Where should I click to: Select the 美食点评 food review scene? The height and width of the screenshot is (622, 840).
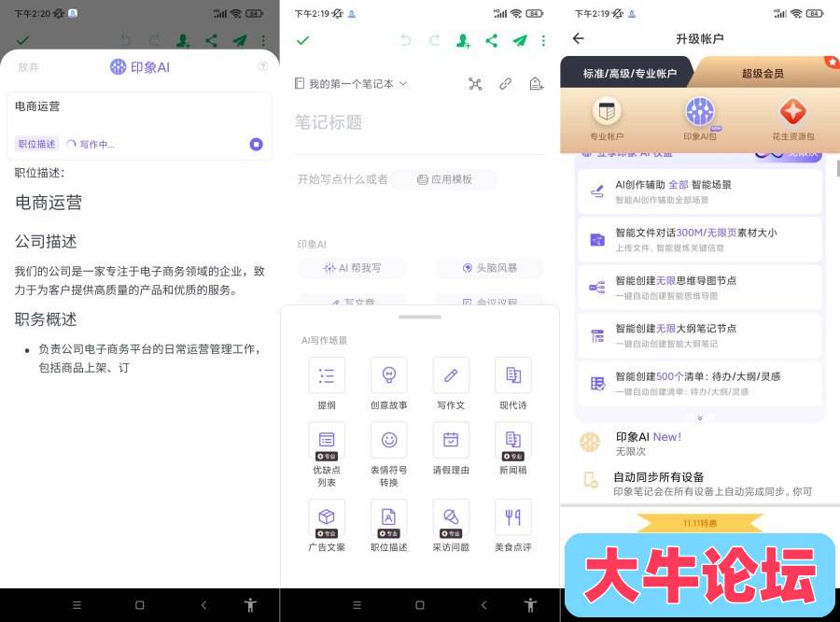(x=513, y=517)
